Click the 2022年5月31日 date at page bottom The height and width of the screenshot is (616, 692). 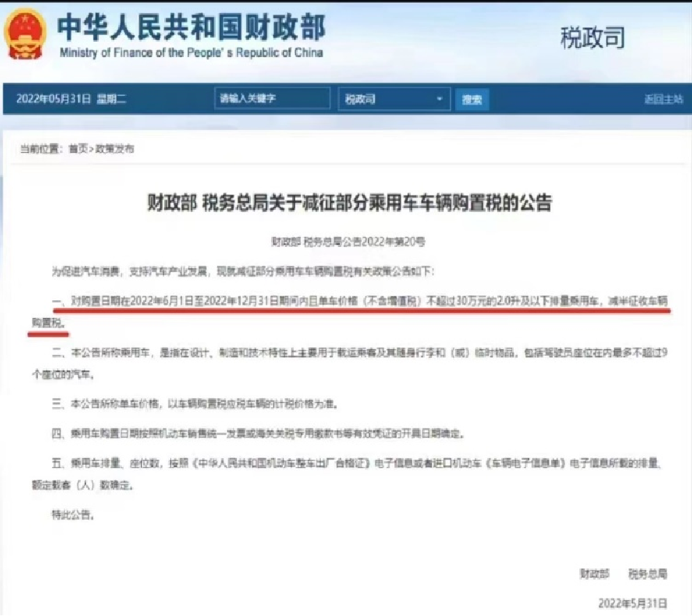[x=632, y=603]
